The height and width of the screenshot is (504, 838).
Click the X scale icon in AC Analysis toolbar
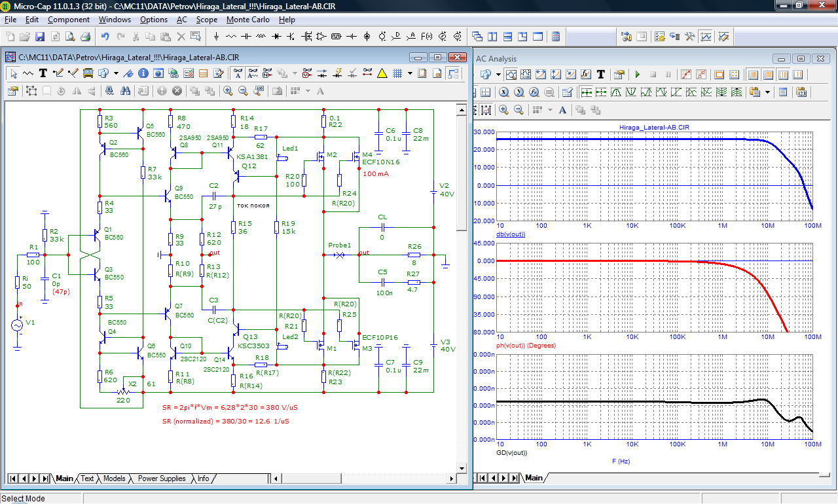pyautogui.click(x=504, y=92)
